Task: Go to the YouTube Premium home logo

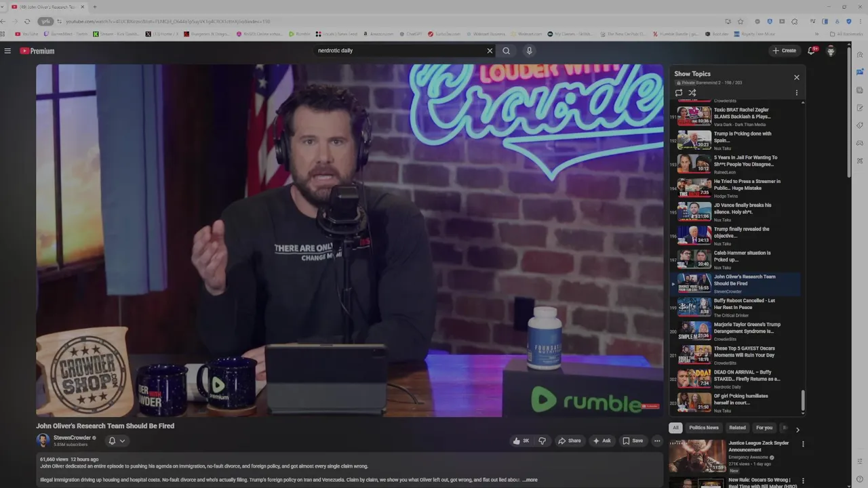Action: (x=37, y=51)
